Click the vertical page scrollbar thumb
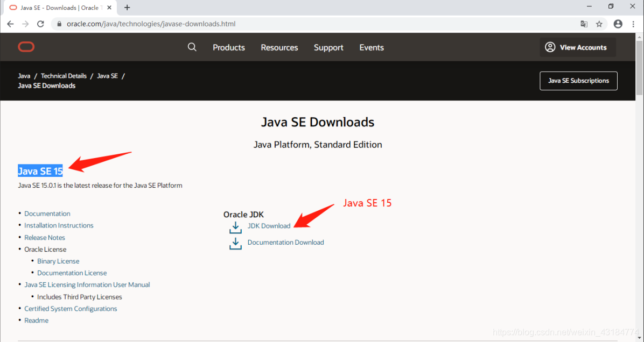The height and width of the screenshot is (342, 644). coord(640,68)
